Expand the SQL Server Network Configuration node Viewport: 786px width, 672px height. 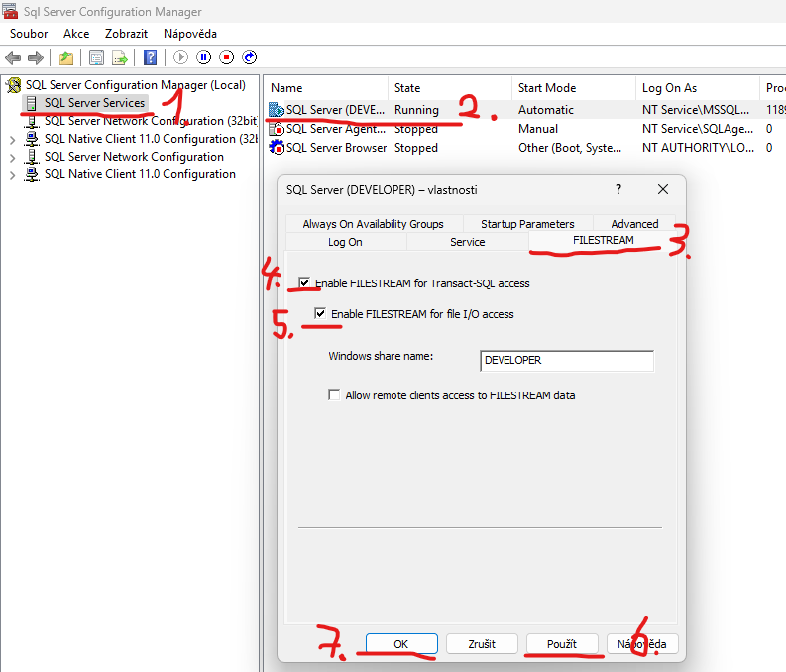tap(12, 157)
